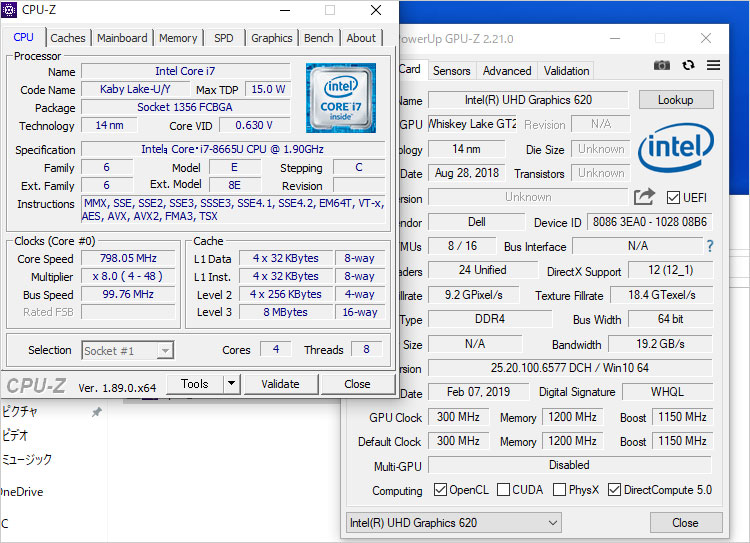
Task: Click the Core VID value 0.630 V
Action: point(254,125)
